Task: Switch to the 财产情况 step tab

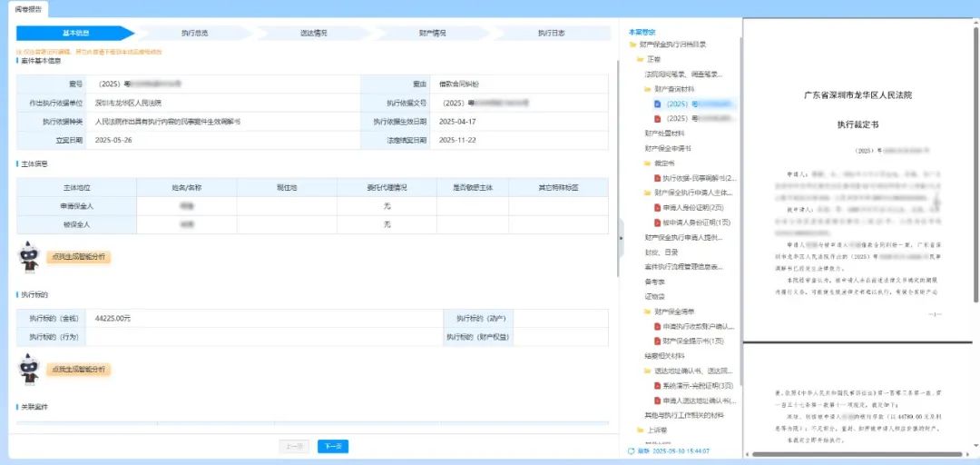Action: (x=433, y=34)
